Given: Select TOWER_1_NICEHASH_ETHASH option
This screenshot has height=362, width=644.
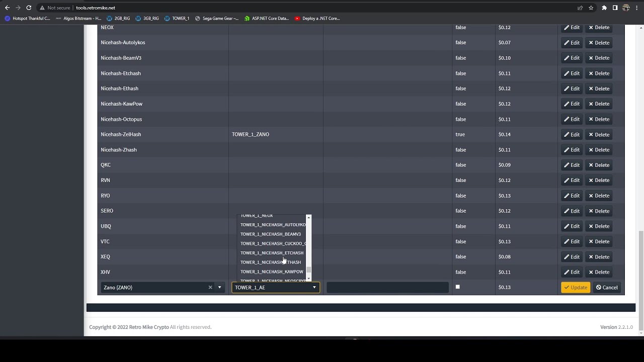Looking at the screenshot, I should tap(272, 262).
